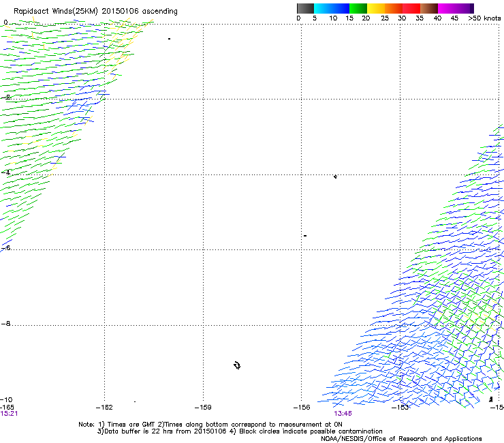The width and height of the screenshot is (504, 443).
Task: Click the '-4' latitude axis label
Action: pyautogui.click(x=6, y=172)
